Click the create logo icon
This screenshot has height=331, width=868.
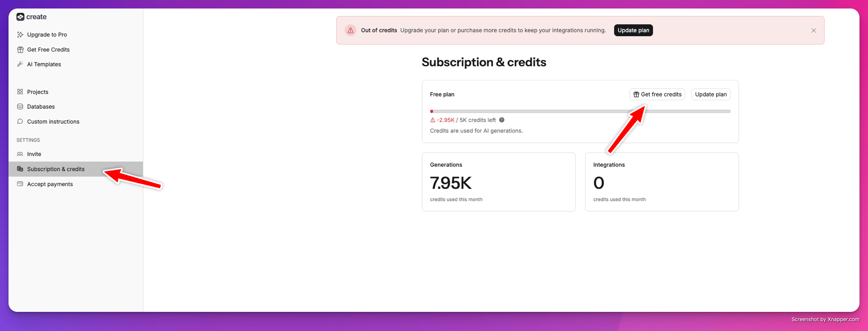point(20,17)
